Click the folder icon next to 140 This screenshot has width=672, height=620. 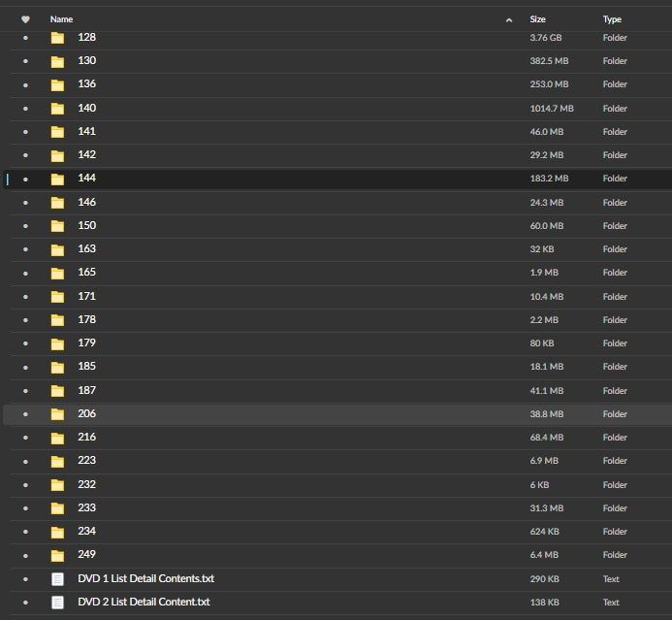coord(57,109)
